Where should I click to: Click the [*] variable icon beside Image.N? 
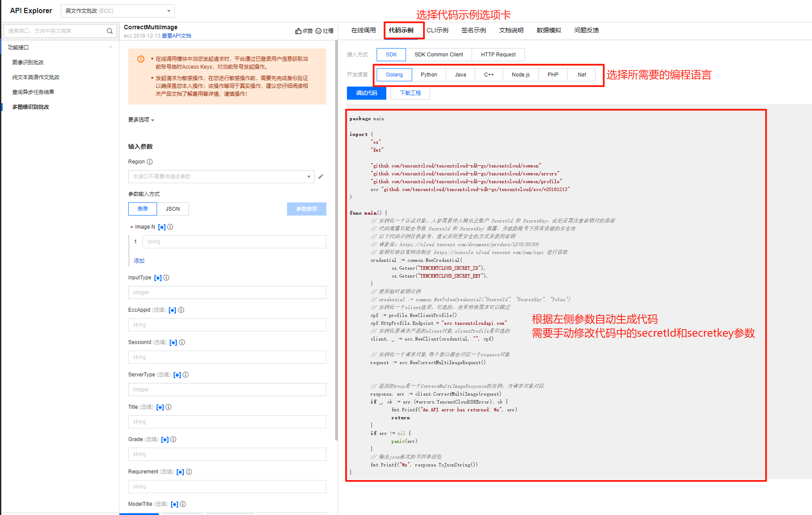[x=162, y=227]
